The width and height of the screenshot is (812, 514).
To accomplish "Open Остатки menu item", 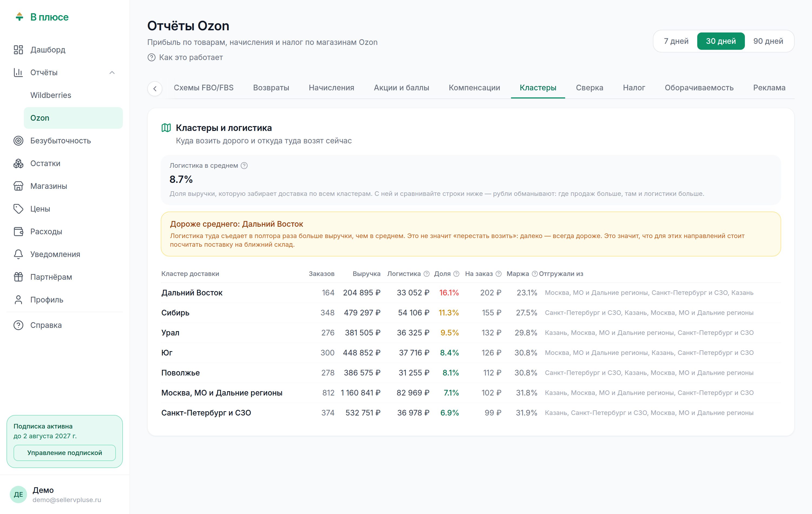I will [64, 163].
